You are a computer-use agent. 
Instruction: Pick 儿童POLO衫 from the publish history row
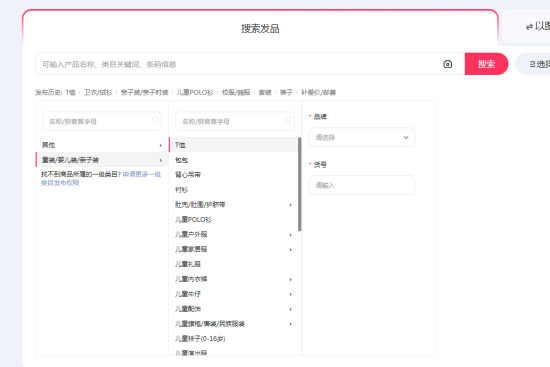click(195, 92)
